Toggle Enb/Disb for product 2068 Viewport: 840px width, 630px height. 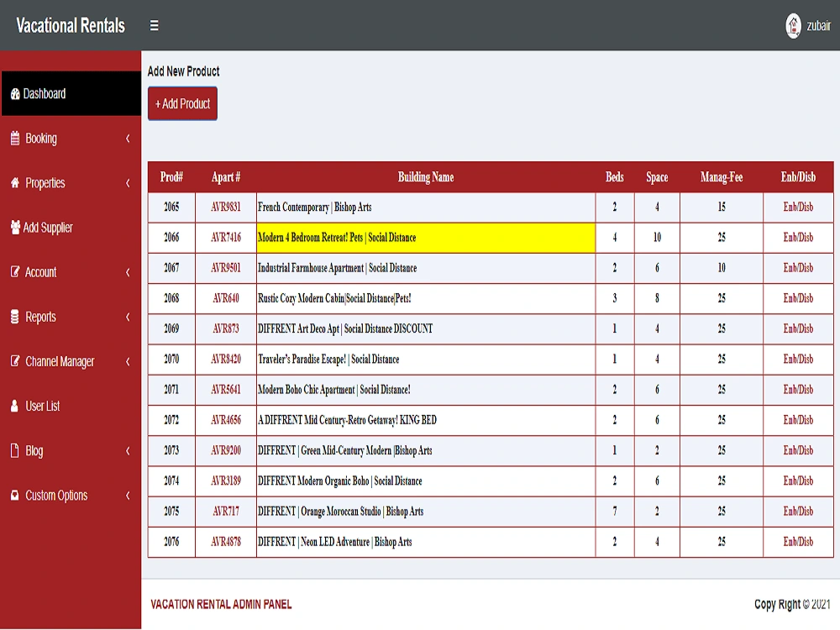click(x=798, y=298)
